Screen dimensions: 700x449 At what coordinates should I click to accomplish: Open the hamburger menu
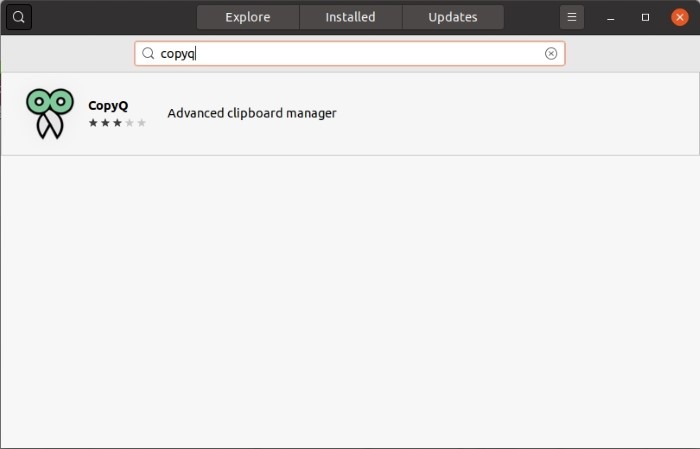(571, 17)
